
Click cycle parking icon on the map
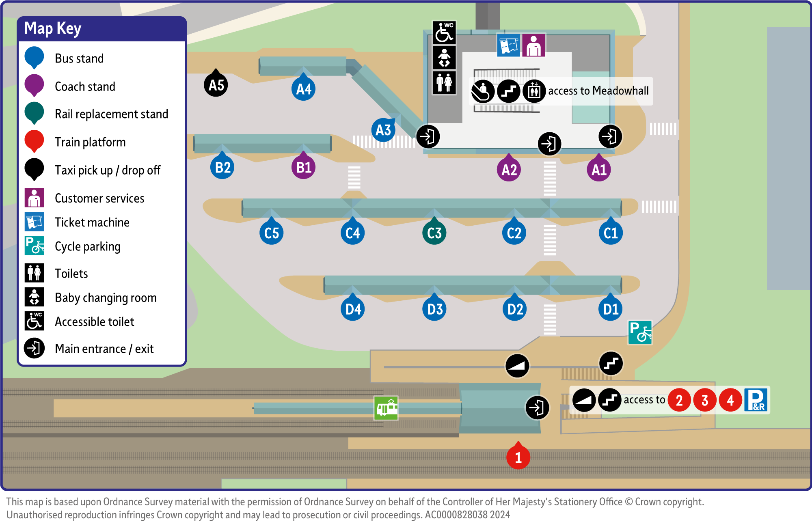[x=640, y=332]
